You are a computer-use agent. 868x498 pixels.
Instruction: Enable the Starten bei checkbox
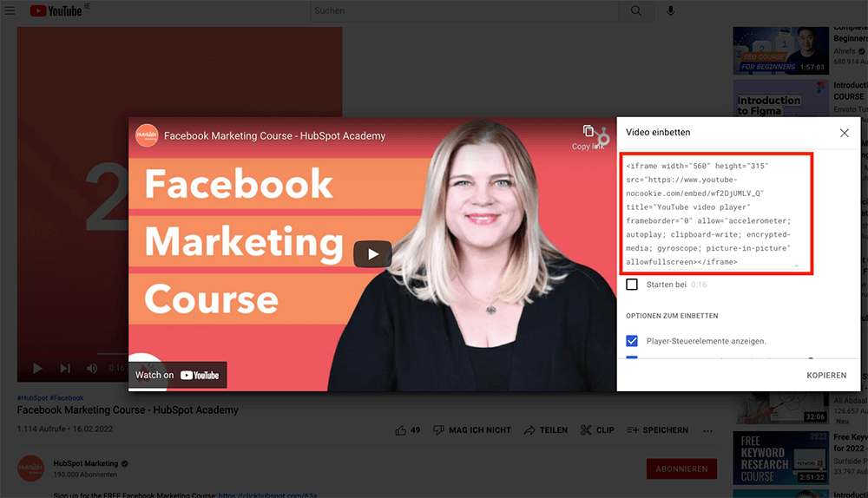pyautogui.click(x=632, y=285)
